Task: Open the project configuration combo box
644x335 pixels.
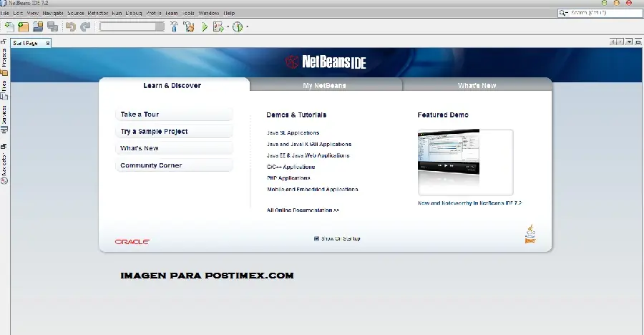Action: pyautogui.click(x=132, y=26)
